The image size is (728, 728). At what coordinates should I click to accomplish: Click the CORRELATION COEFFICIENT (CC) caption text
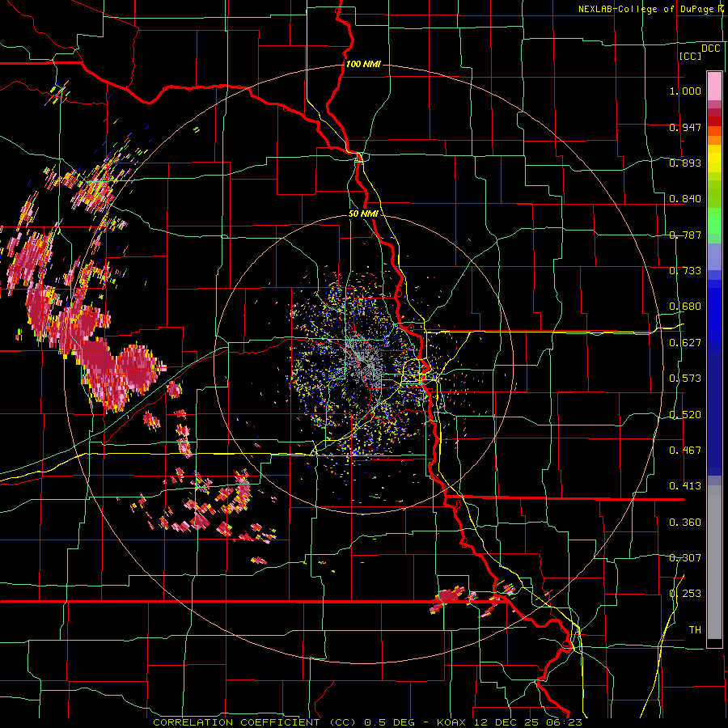(x=255, y=722)
